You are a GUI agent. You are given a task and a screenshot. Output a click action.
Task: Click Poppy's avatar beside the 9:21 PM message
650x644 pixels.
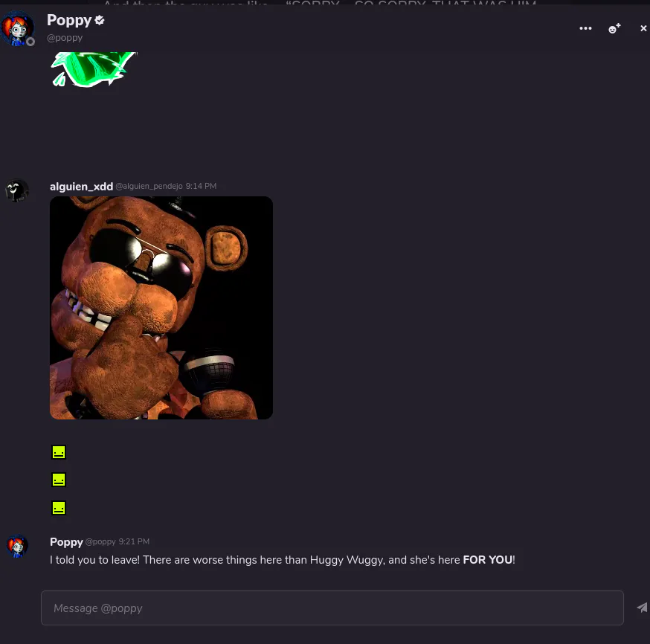pos(17,546)
